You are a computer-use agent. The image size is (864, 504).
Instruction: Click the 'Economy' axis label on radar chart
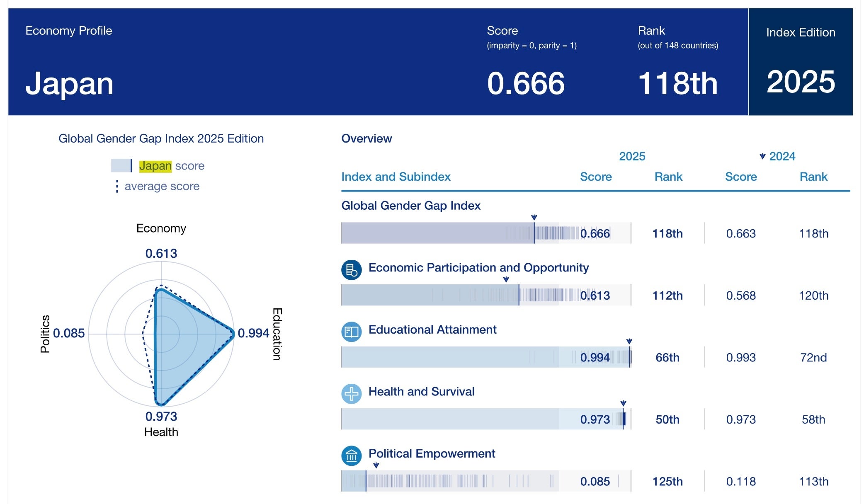[x=161, y=228]
